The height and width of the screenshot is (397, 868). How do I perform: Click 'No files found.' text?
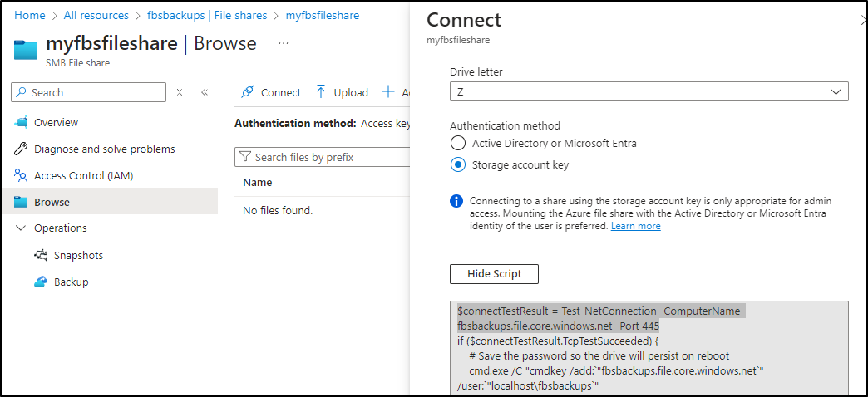pyautogui.click(x=278, y=211)
